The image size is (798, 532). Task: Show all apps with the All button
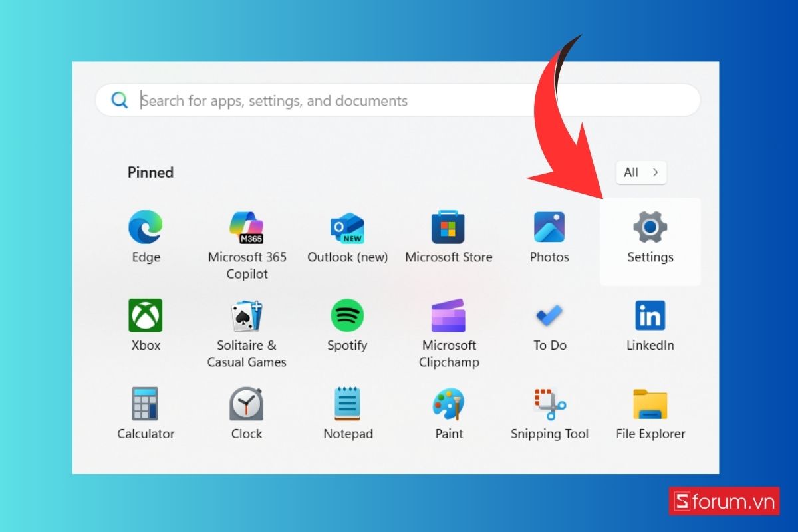click(641, 172)
